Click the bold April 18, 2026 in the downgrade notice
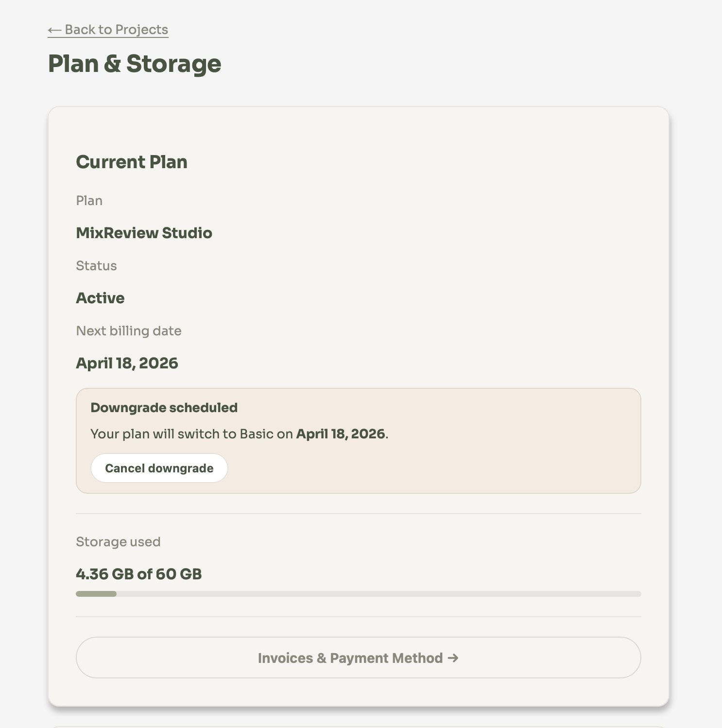This screenshot has width=722, height=728. pyautogui.click(x=341, y=433)
